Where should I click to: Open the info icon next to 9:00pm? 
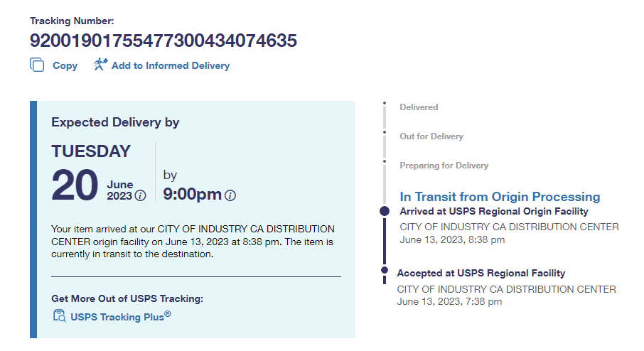click(230, 195)
